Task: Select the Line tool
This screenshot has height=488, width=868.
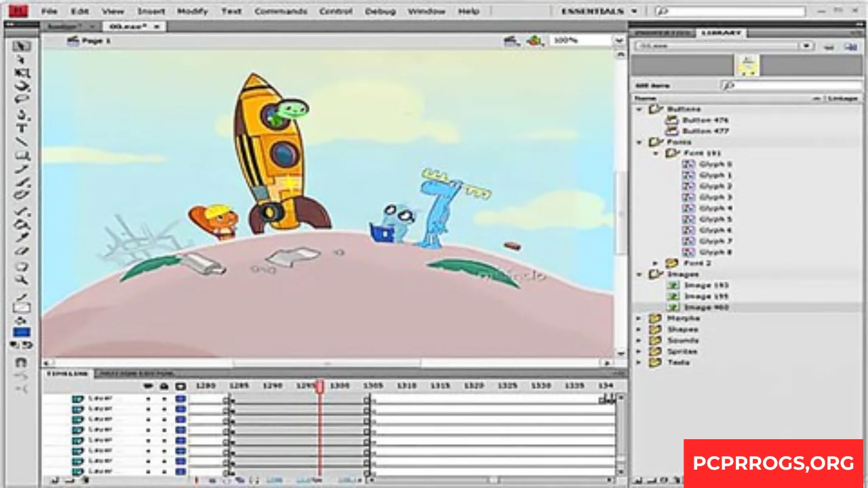Action: (x=22, y=142)
